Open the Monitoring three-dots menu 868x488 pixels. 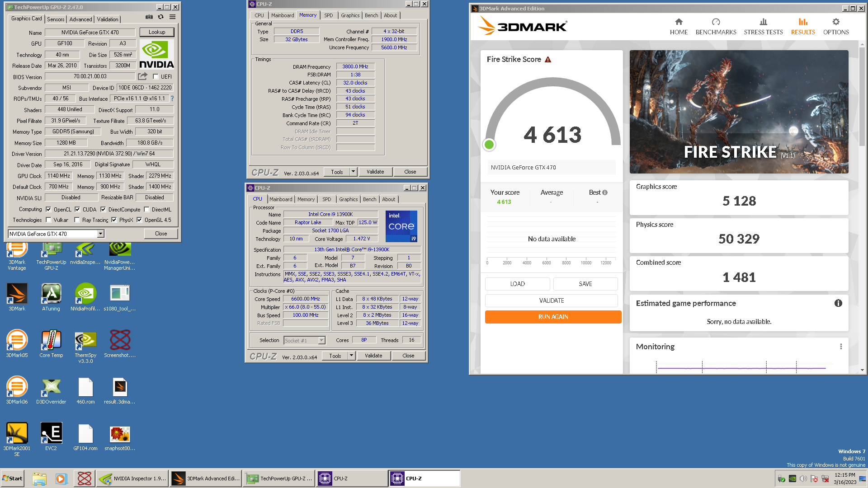pyautogui.click(x=841, y=347)
